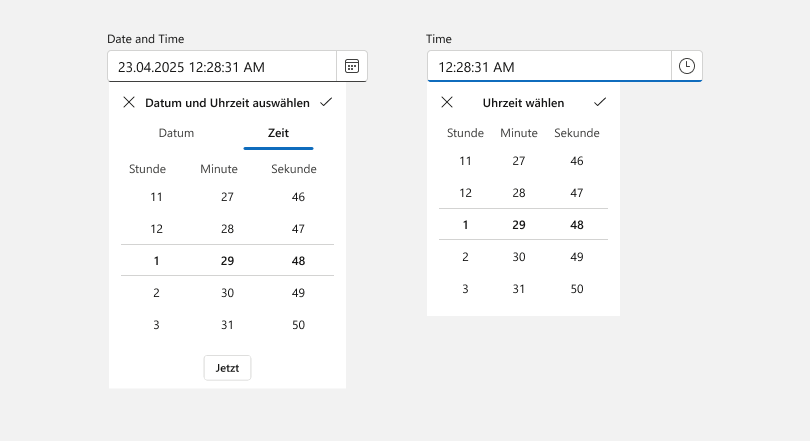Choose hour 12 in date-time picker
This screenshot has width=810, height=441.
coord(156,229)
